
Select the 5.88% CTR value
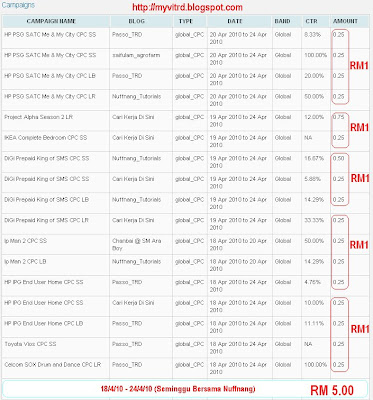[x=312, y=179]
